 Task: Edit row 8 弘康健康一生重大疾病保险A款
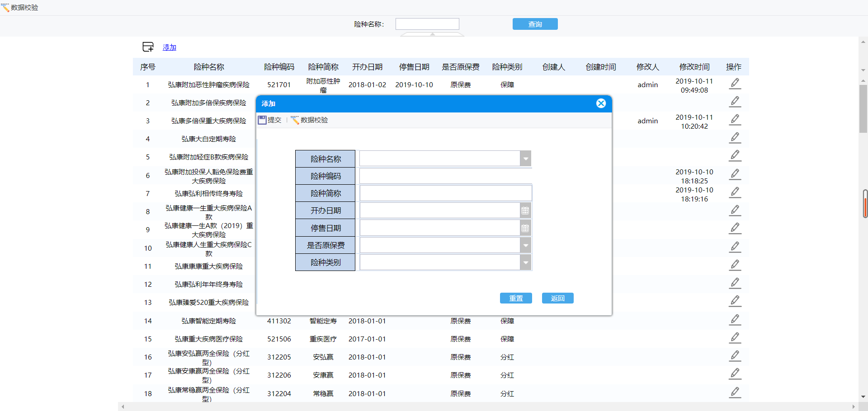pyautogui.click(x=735, y=211)
